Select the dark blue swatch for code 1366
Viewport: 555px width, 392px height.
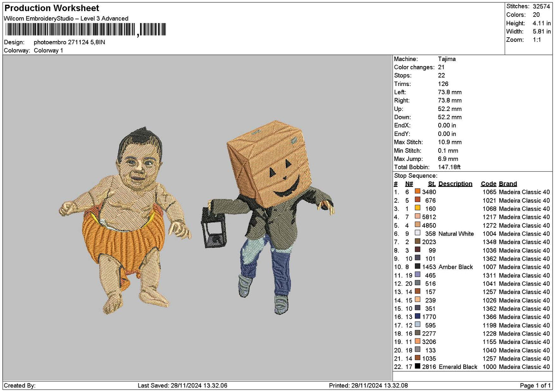coord(417,316)
